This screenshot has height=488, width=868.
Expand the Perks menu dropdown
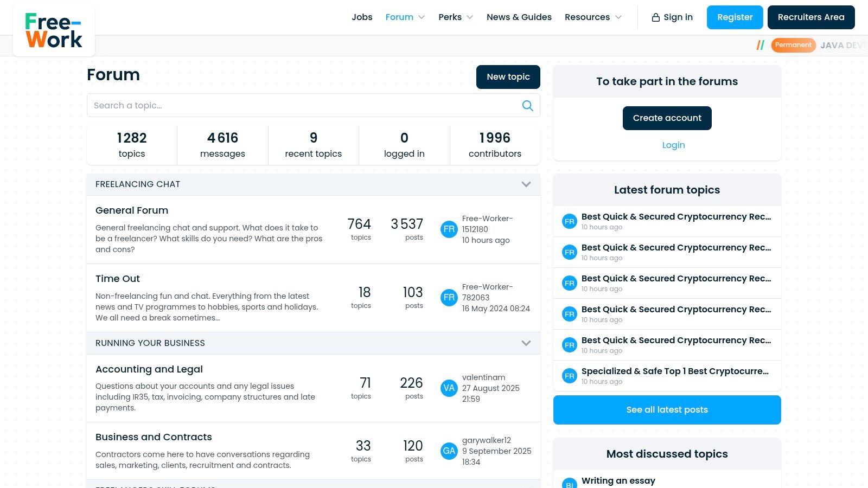(470, 17)
